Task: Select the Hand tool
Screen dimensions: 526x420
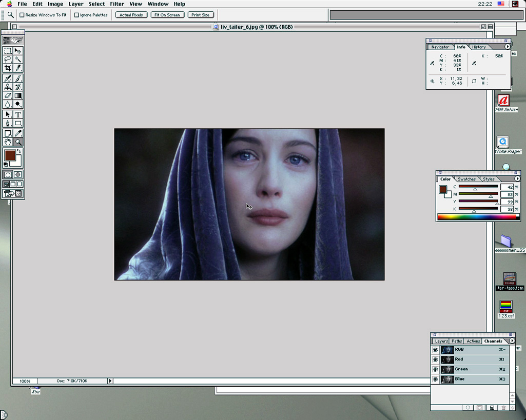Action: (8, 142)
